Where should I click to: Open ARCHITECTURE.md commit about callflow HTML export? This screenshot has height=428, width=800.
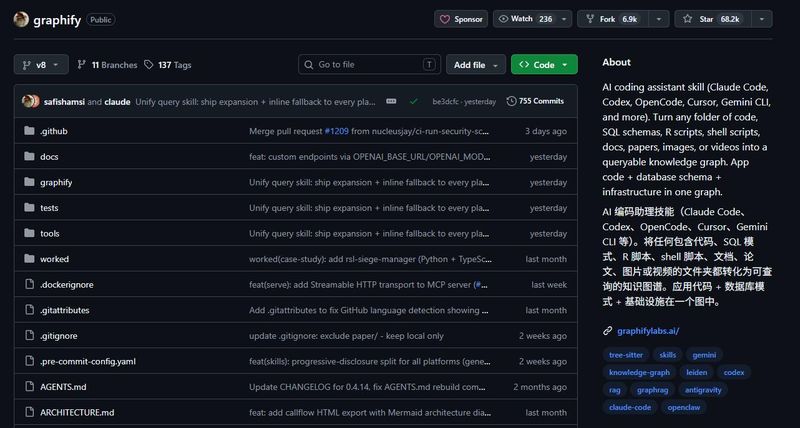(370, 412)
